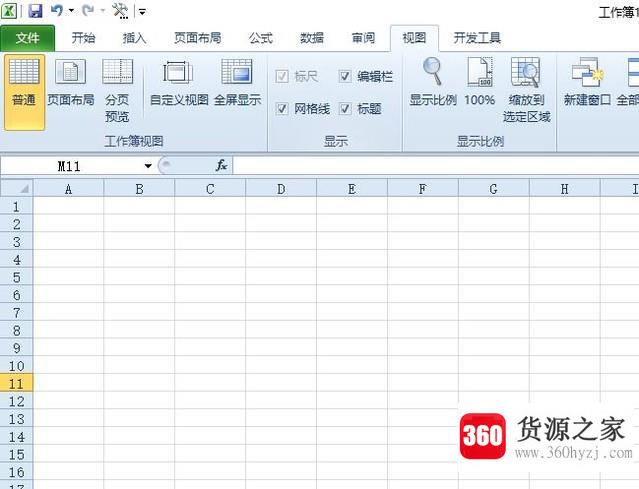Switch to the 插入 (Insert) tab
The width and height of the screenshot is (639, 489).
point(134,38)
